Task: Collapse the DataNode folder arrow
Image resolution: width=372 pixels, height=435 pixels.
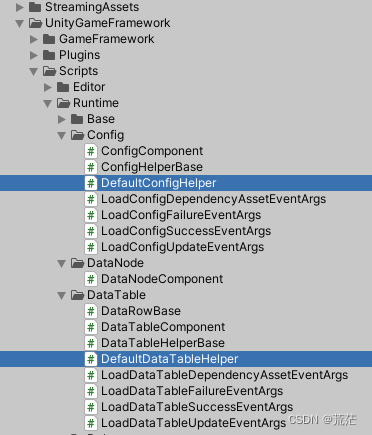Action: point(62,263)
